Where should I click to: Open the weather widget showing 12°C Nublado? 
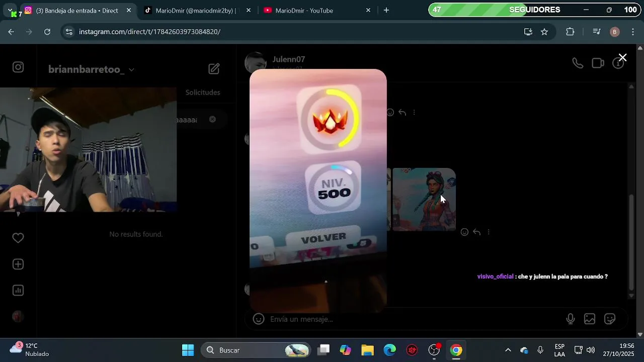(30, 350)
